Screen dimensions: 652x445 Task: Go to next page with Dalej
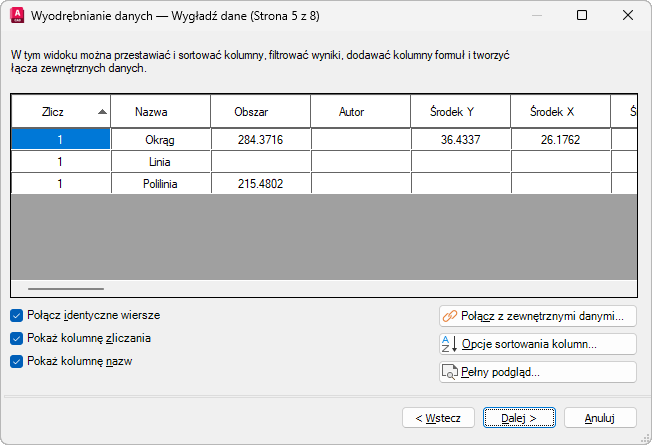click(x=511, y=417)
